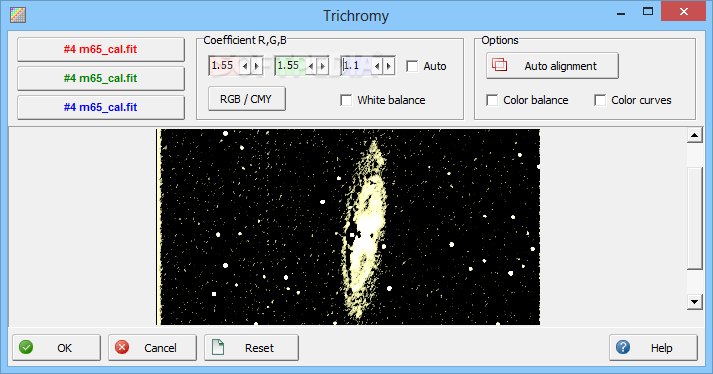Click the Trichromy app icon in title bar

pos(18,15)
